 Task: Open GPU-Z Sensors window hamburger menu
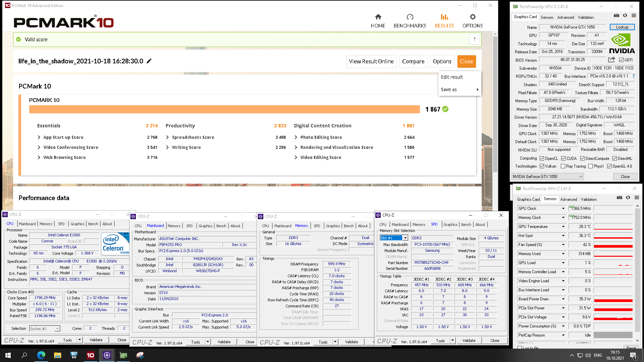(637, 197)
